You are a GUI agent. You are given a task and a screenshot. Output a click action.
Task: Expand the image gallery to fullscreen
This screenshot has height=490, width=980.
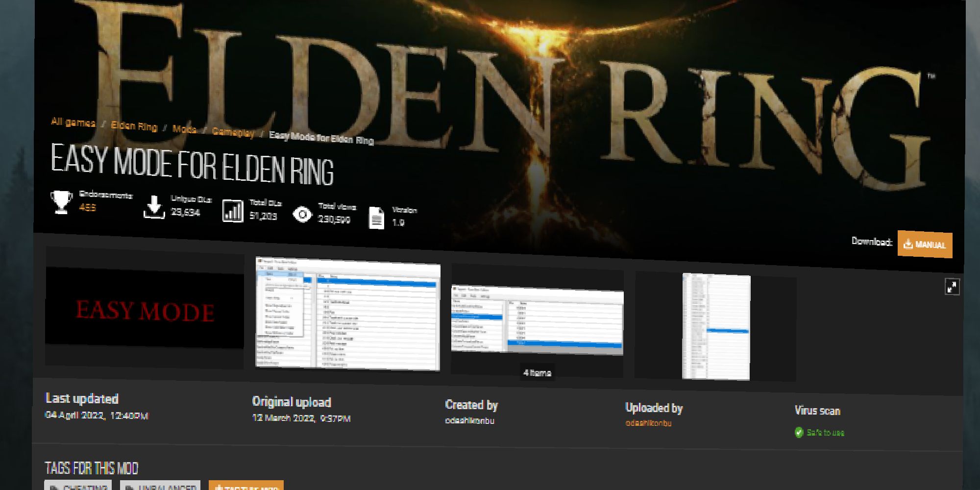(x=952, y=287)
